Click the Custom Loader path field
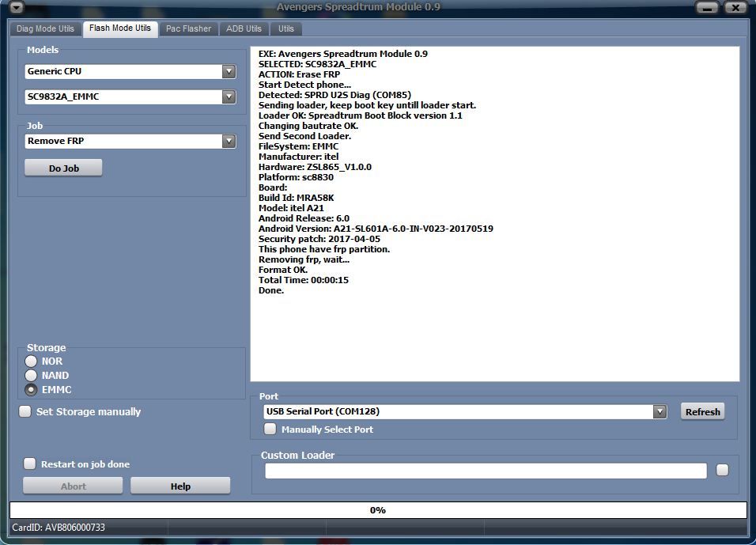Image resolution: width=756 pixels, height=545 pixels. coord(486,471)
